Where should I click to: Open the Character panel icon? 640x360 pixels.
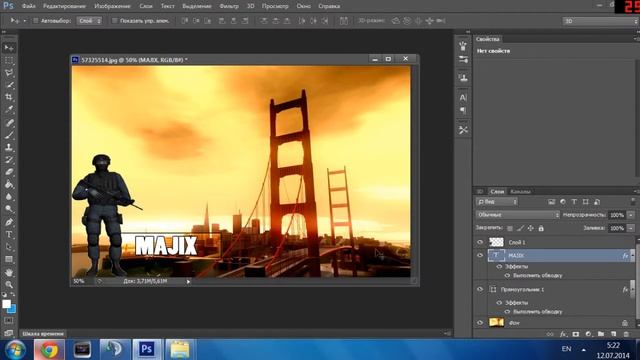463,98
